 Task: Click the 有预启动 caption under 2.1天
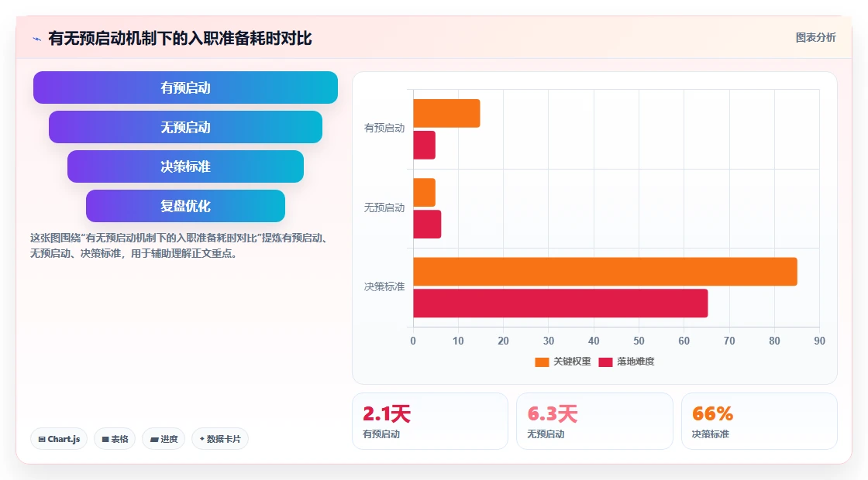(x=381, y=434)
